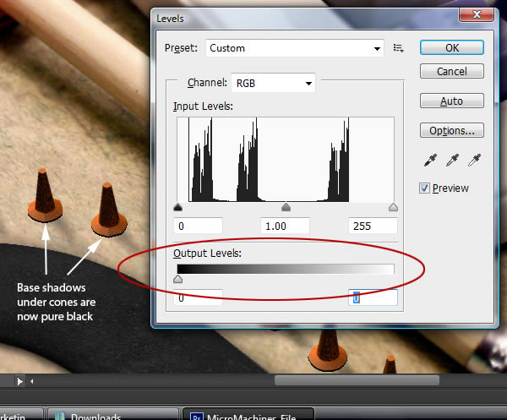This screenshot has width=507, height=420.
Task: Click the output levels slider handle
Action: point(177,280)
